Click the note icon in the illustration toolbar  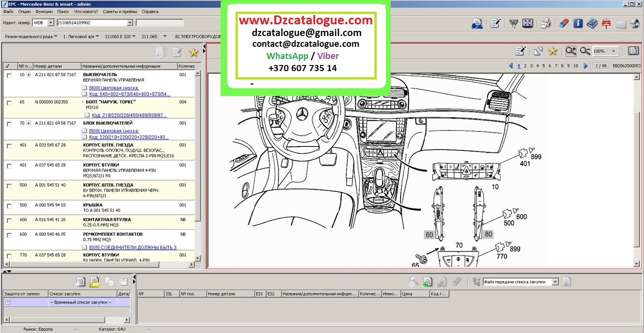pos(521,51)
